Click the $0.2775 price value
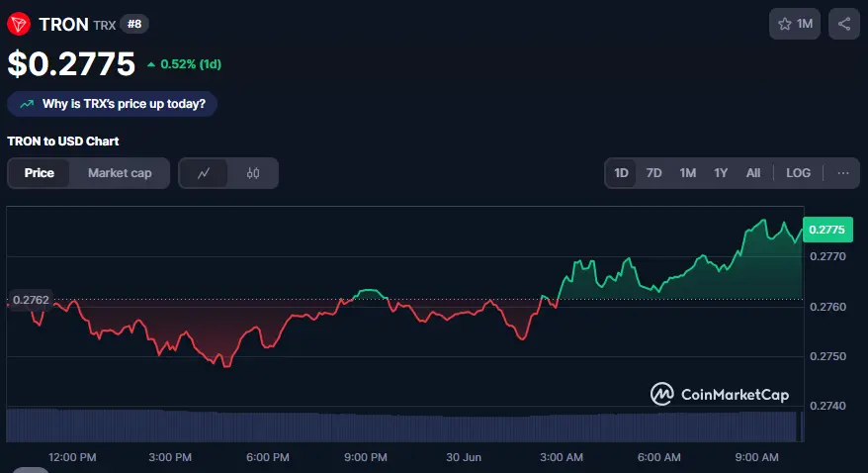Viewport: 868px width, 473px height. [71, 63]
